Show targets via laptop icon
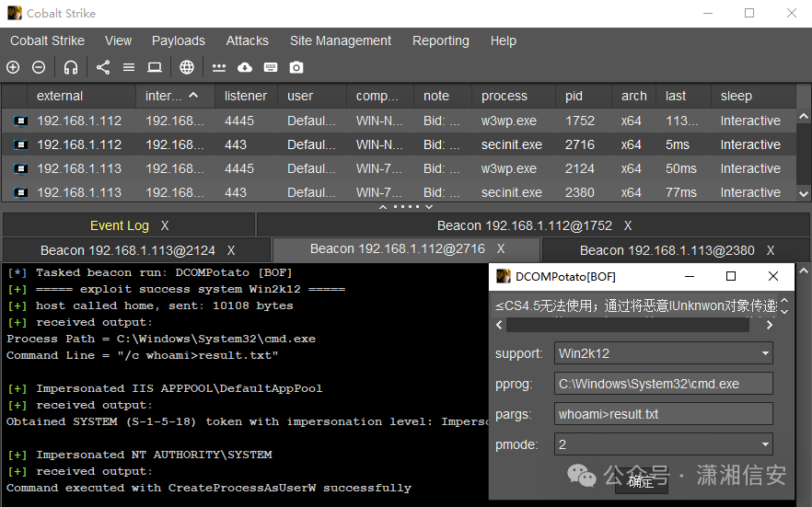This screenshot has width=812, height=507. click(155, 67)
